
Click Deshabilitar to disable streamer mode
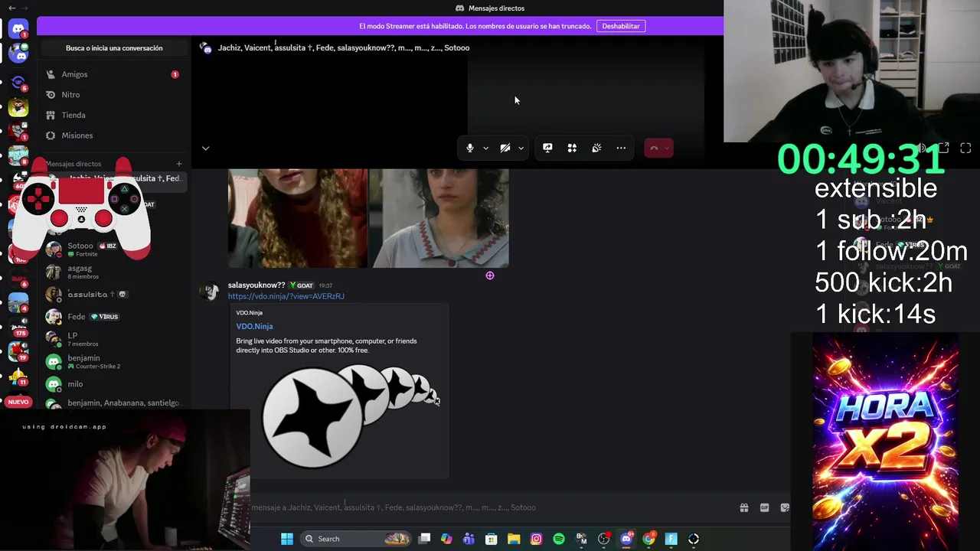(621, 26)
